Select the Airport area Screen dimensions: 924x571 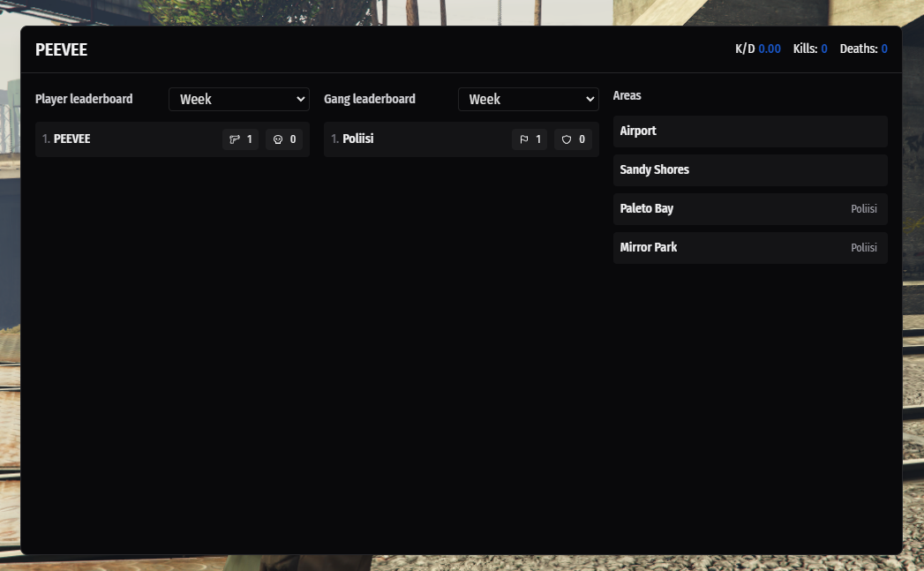750,131
